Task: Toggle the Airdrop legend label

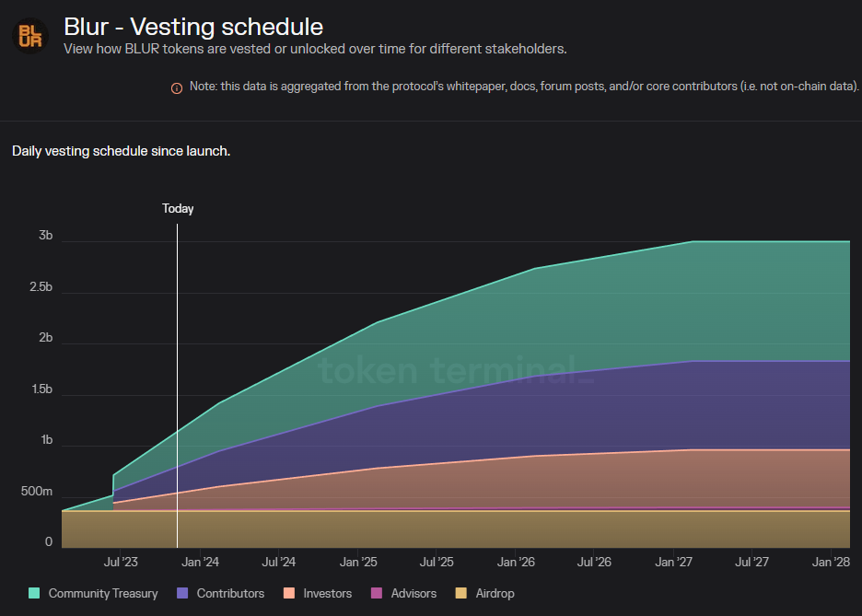Action: point(495,594)
